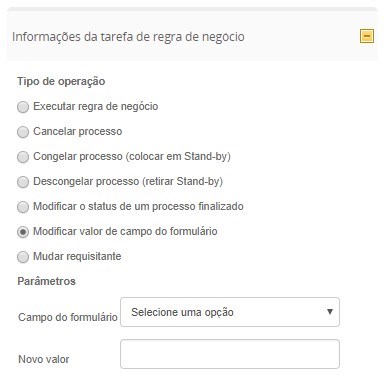Click the Parâmetros section heading
Viewport: 385px width, 385px height.
46,281
